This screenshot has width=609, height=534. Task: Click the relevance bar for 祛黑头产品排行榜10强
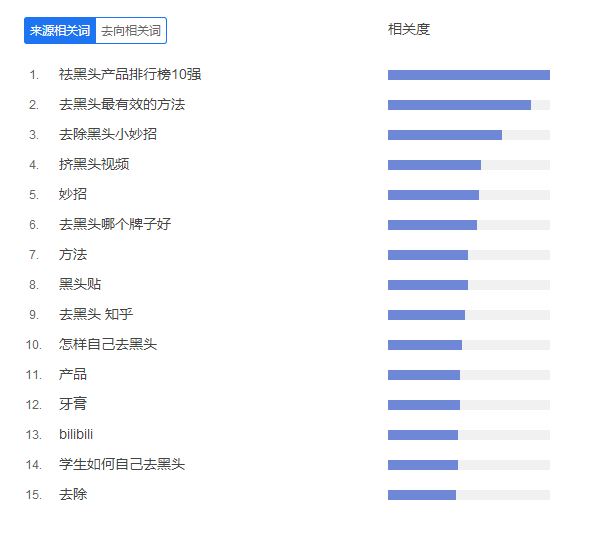[468, 75]
